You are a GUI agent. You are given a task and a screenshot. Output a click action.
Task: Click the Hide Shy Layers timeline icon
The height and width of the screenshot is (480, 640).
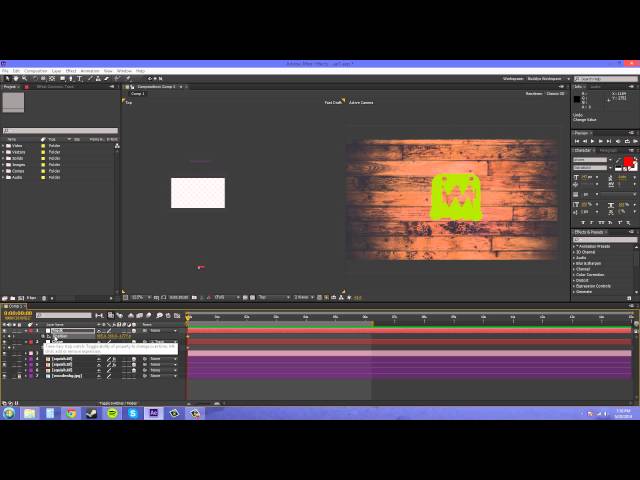[131, 316]
